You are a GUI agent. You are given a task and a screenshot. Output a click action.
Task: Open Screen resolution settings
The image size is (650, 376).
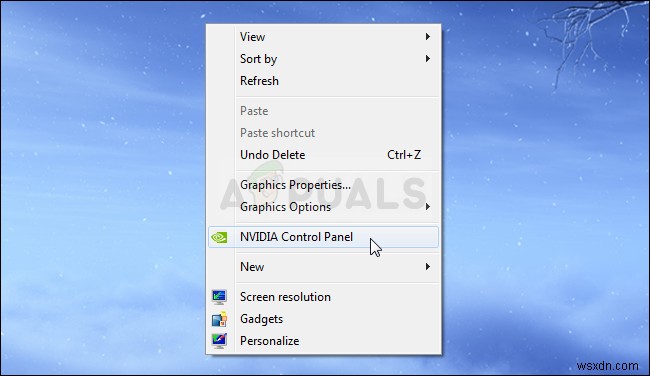tap(323, 297)
